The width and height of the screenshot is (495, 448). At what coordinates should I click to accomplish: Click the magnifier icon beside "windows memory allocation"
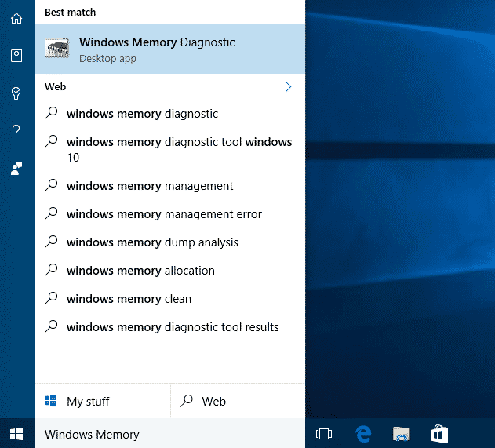click(x=51, y=270)
